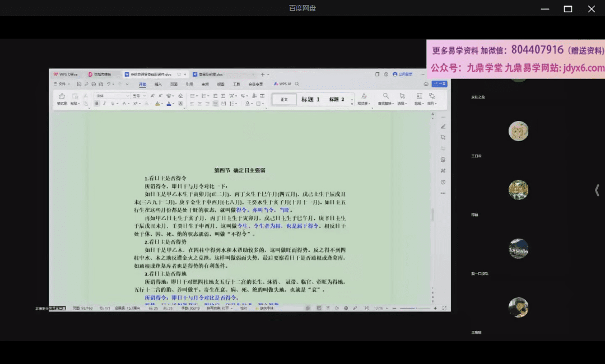Toggle bold formatting
This screenshot has height=364, width=605.
point(97,104)
